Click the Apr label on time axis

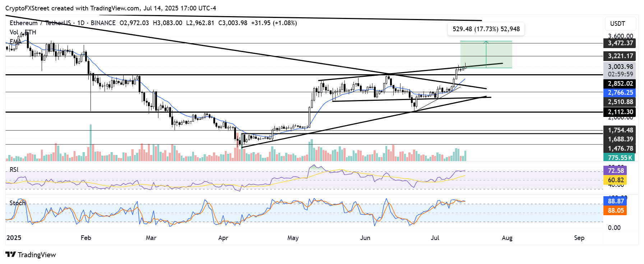(x=223, y=238)
